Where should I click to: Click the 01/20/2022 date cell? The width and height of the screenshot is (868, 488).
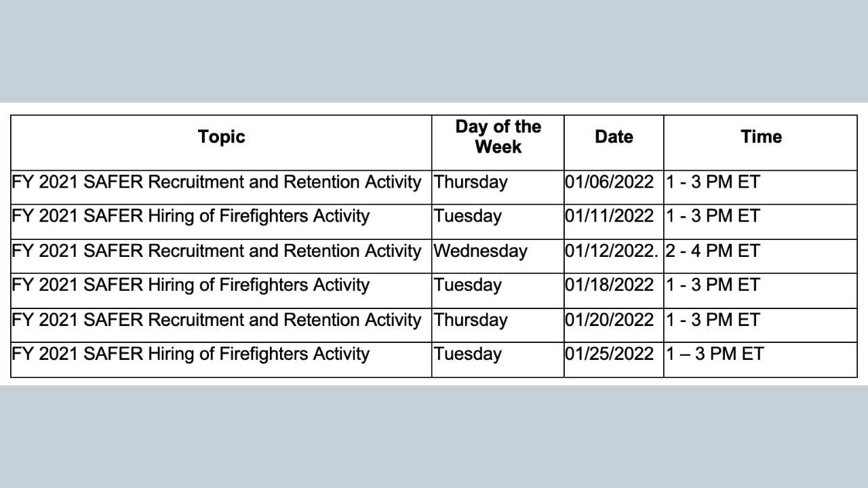(x=610, y=319)
